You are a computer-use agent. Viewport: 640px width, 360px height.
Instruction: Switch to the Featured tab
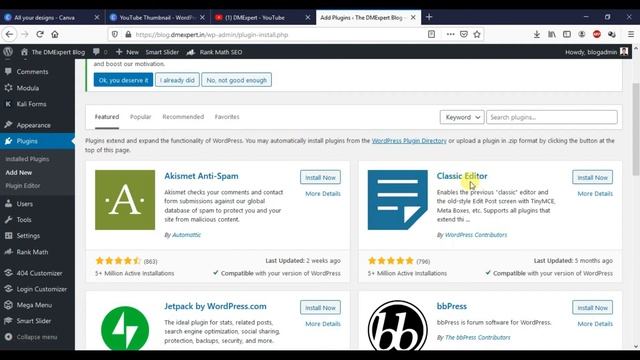107,117
